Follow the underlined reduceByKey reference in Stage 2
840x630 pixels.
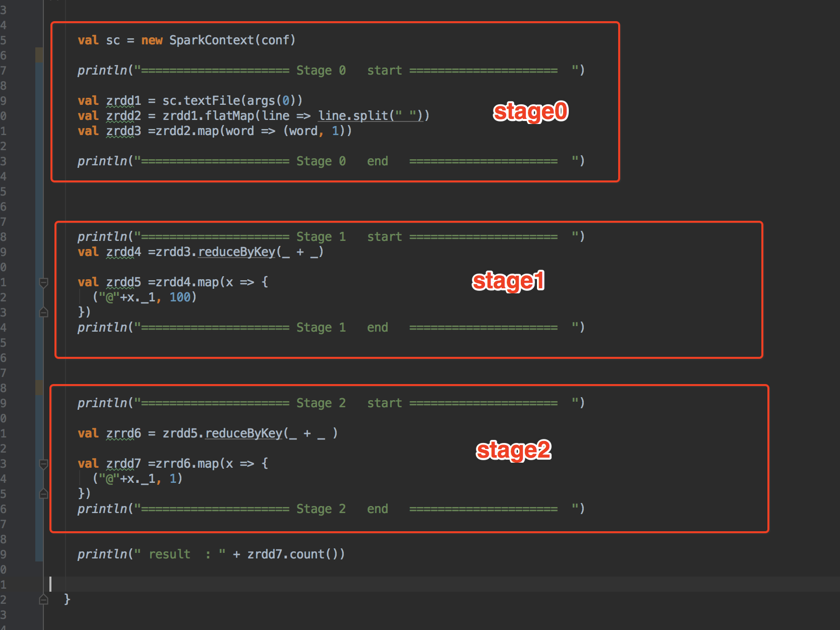tap(244, 433)
